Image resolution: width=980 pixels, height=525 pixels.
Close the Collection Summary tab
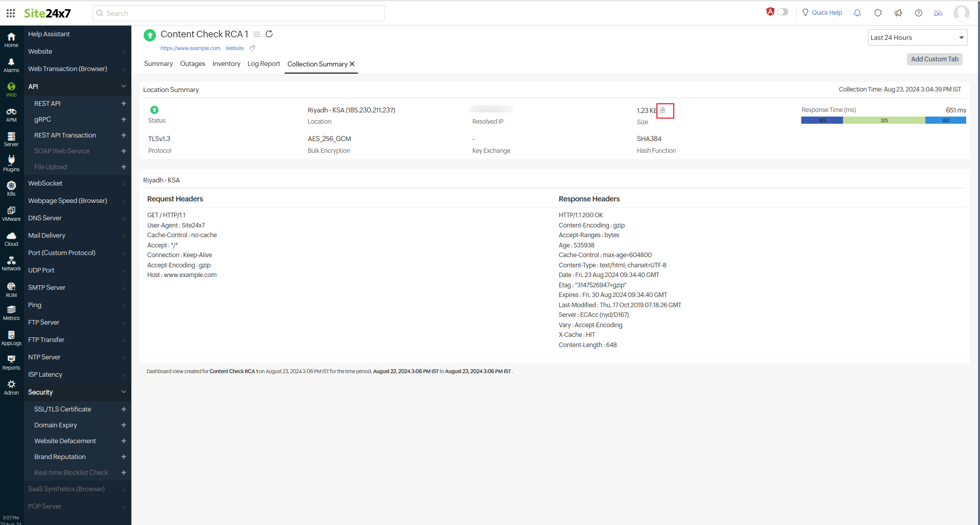point(352,64)
